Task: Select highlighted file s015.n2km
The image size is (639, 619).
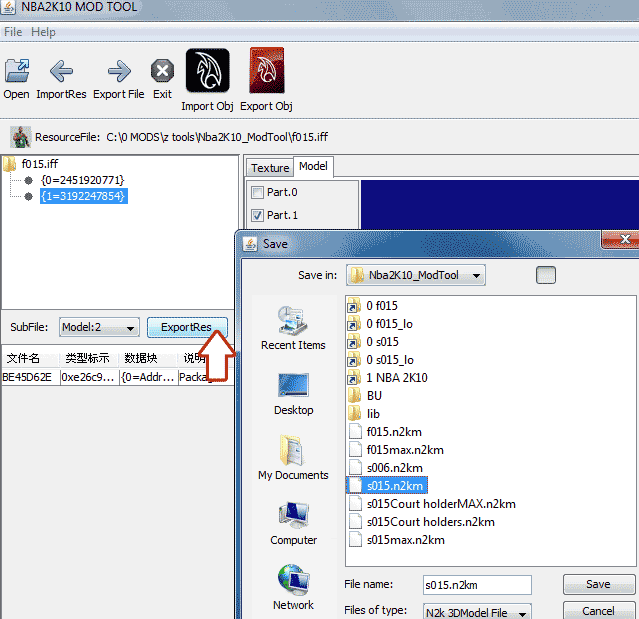Action: click(387, 486)
